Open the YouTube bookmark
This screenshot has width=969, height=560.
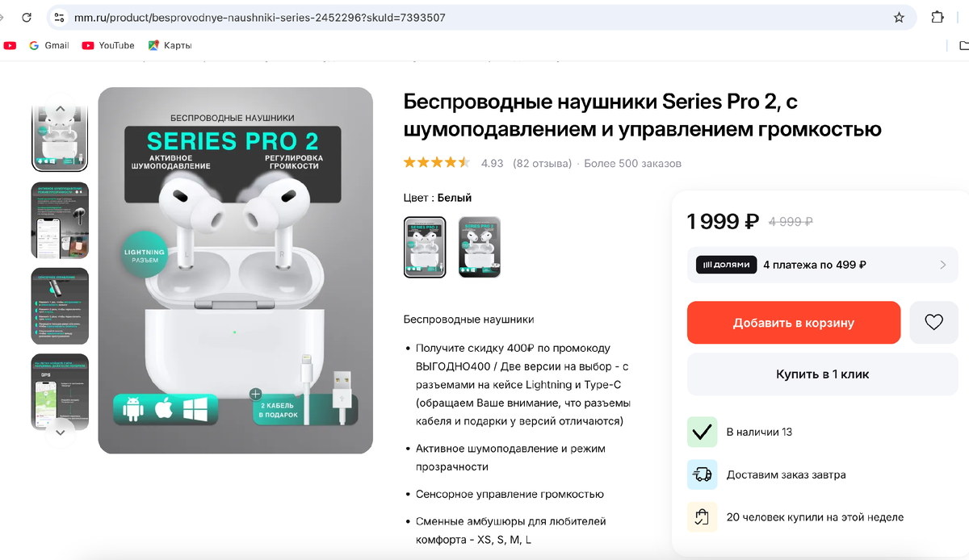click(x=108, y=45)
